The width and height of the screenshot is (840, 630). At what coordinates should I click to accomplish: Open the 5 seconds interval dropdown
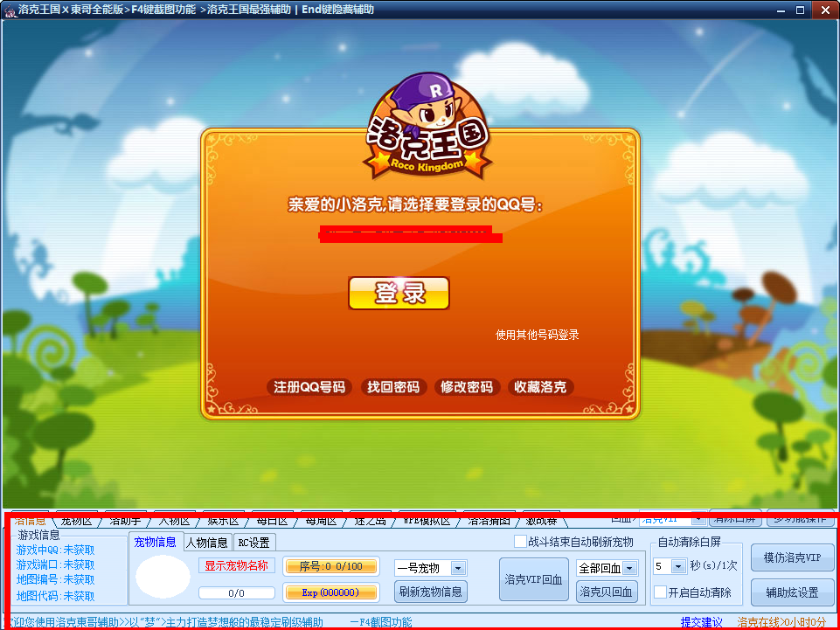tap(679, 565)
